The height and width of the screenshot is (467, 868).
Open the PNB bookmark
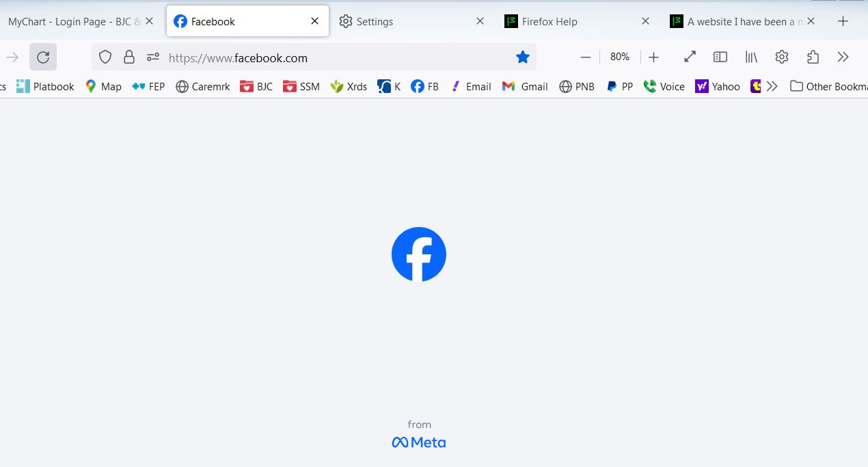click(576, 86)
